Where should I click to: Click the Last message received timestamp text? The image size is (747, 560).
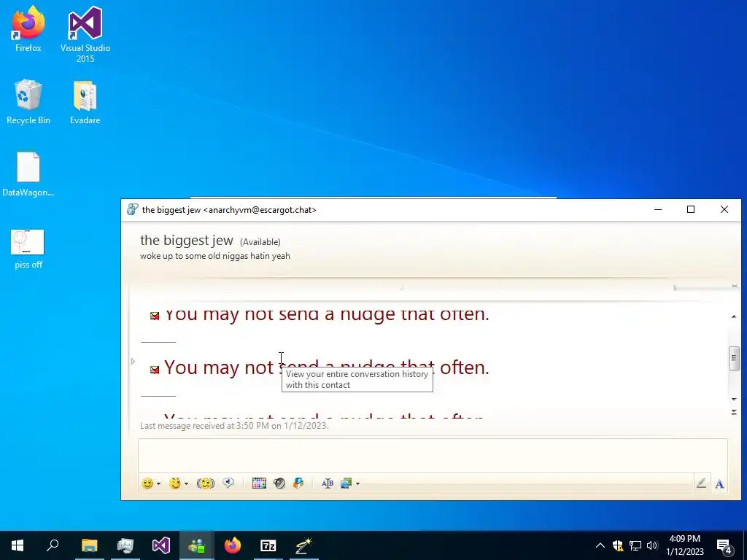tap(234, 426)
